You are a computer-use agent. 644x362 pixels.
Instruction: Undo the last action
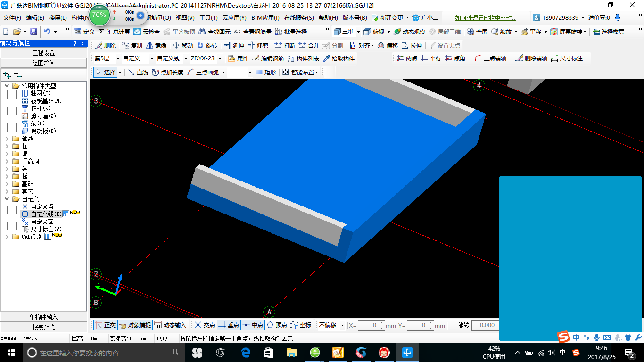pyautogui.click(x=47, y=32)
